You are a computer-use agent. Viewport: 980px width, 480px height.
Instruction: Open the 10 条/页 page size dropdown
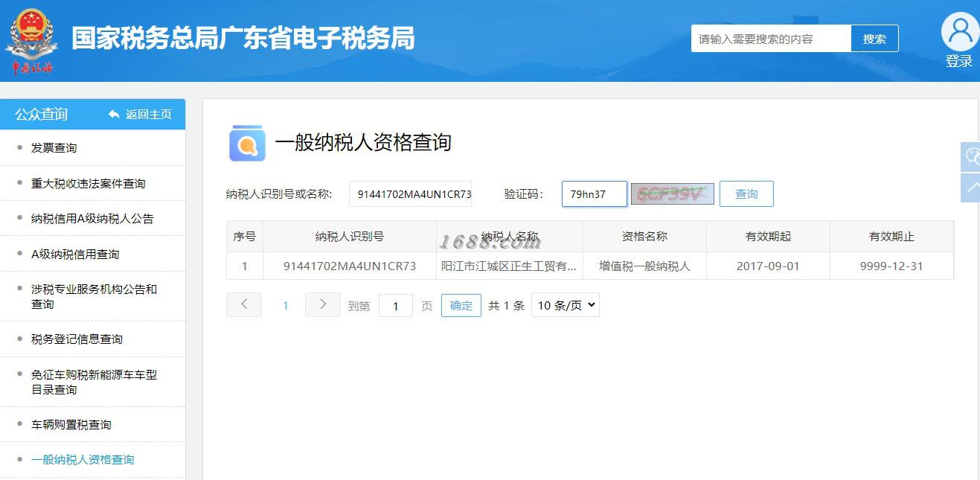tap(566, 305)
